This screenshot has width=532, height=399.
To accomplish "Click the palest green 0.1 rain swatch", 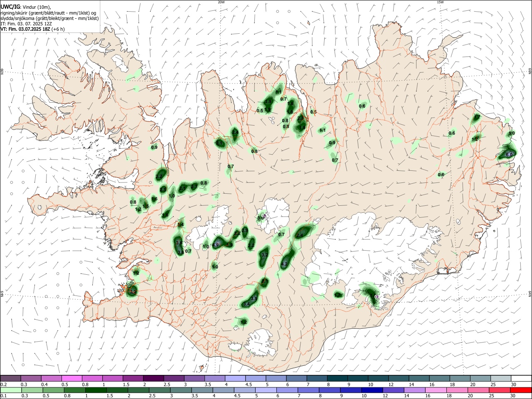I will coord(10,390).
